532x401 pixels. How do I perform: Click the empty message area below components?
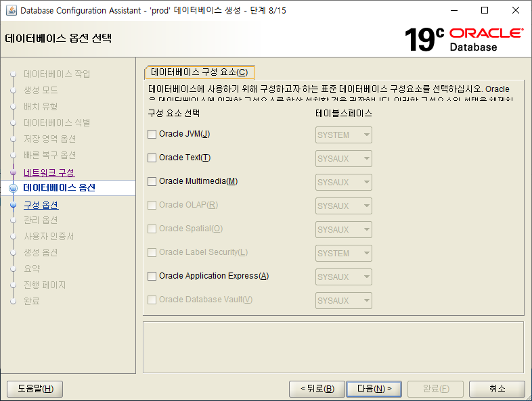[334, 348]
